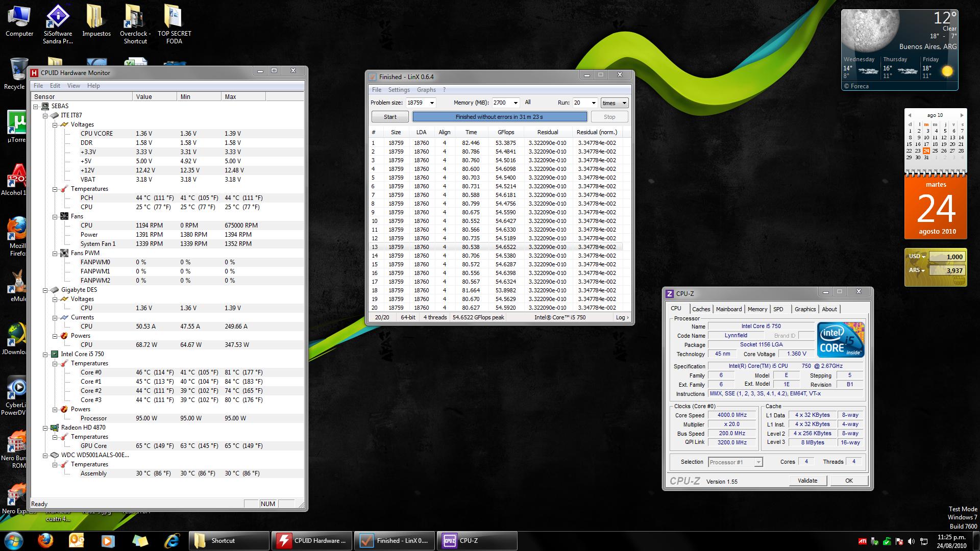This screenshot has height=551, width=980.
Task: Click the GFlops column header in LinX
Action: tap(505, 132)
